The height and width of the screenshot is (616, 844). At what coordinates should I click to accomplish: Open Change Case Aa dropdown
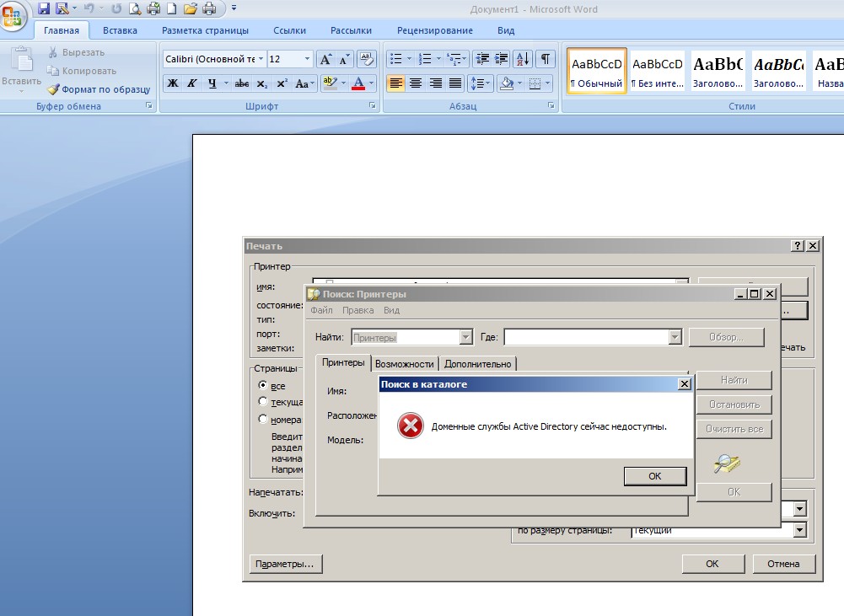(304, 83)
